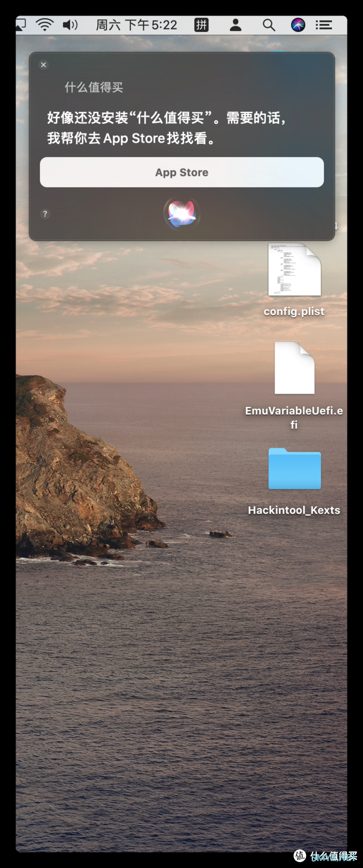Image resolution: width=363 pixels, height=868 pixels.
Task: Open Siri help question mark
Action: [x=45, y=214]
